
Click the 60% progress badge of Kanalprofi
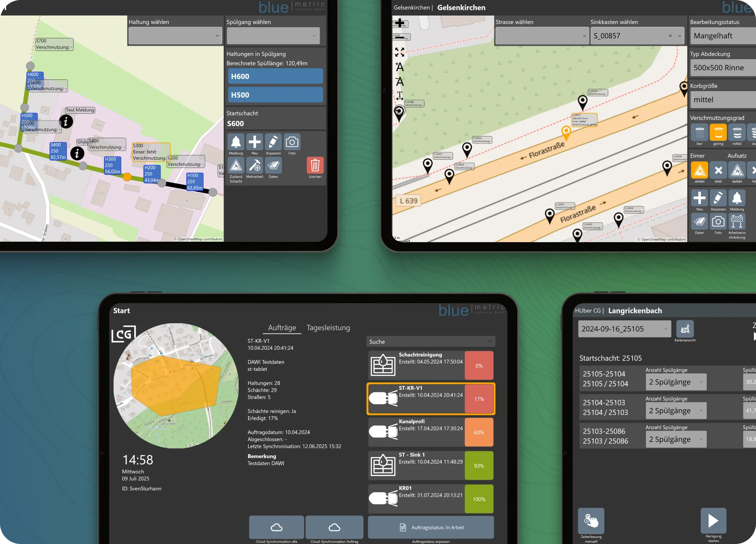479,432
